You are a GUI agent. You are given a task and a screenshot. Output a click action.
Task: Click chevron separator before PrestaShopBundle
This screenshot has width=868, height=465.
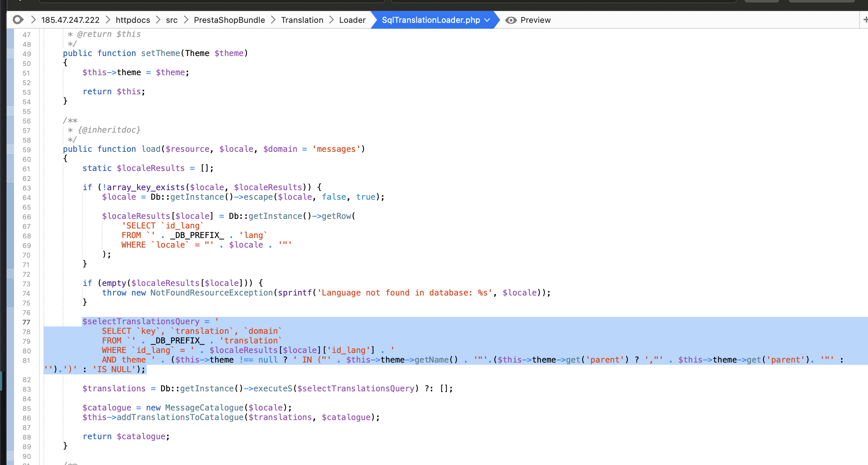pyautogui.click(x=186, y=20)
